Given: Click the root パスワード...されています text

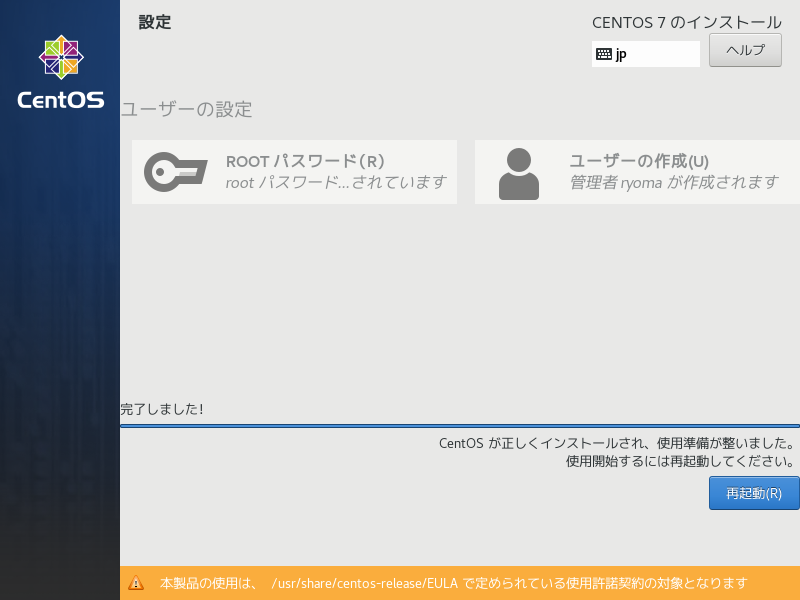Looking at the screenshot, I should click(x=336, y=182).
